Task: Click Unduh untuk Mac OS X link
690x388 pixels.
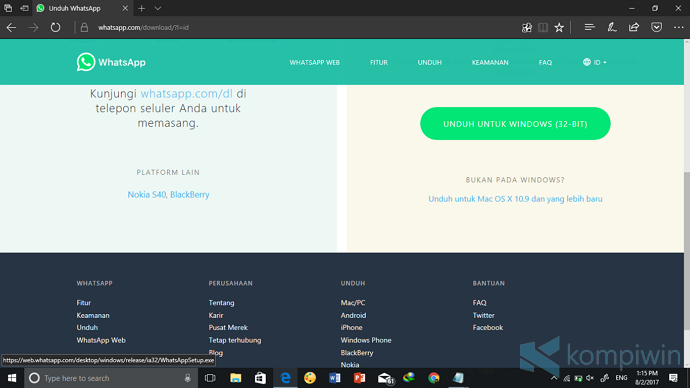Action: [x=515, y=199]
